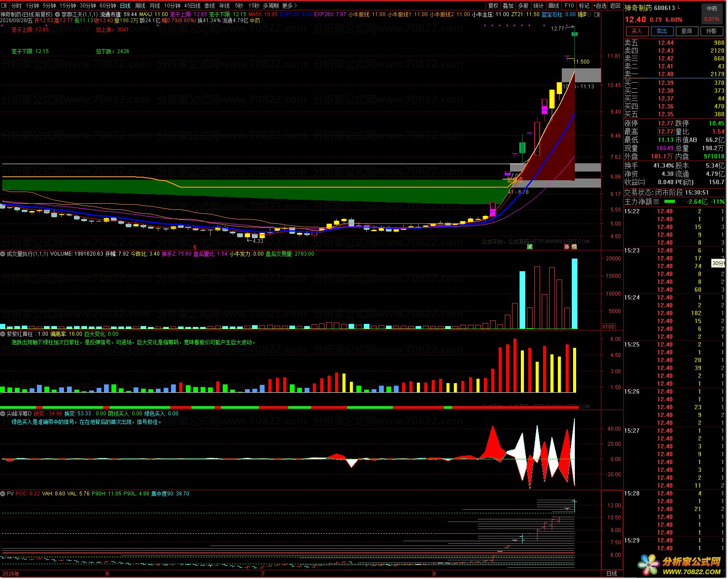Click the 4.33 low price annotation
Image resolution: width=728 pixels, height=579 pixels.
click(255, 241)
